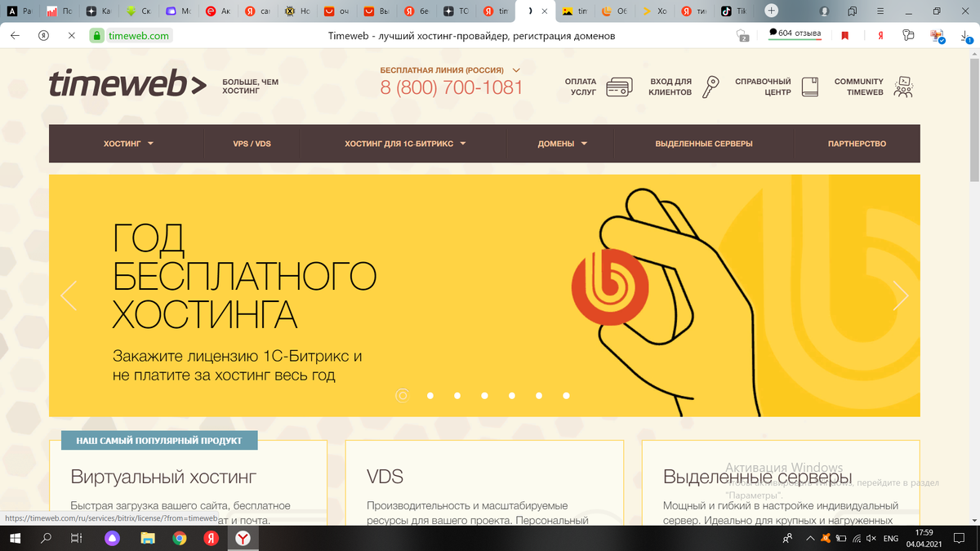The width and height of the screenshot is (980, 551).
Task: Open a new tab with the plus button
Action: (x=771, y=11)
